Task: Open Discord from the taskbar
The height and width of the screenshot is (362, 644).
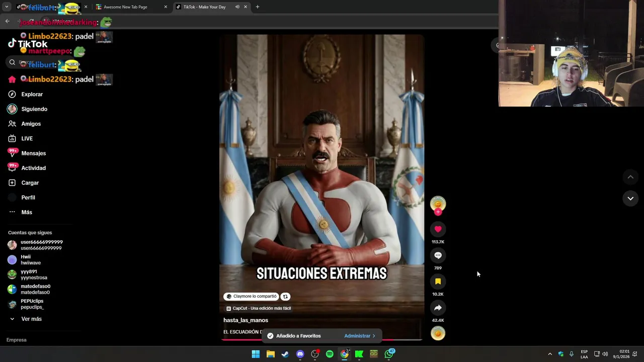Action: (x=300, y=354)
